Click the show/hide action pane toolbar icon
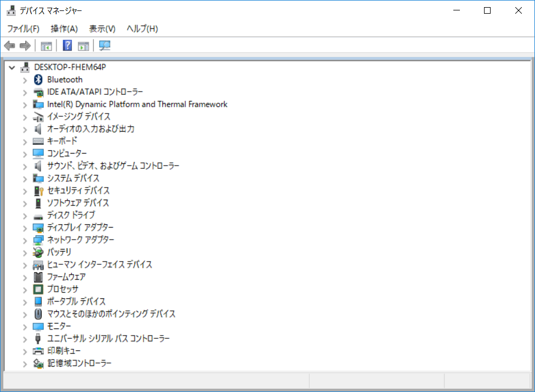The height and width of the screenshot is (392, 535). [83, 46]
